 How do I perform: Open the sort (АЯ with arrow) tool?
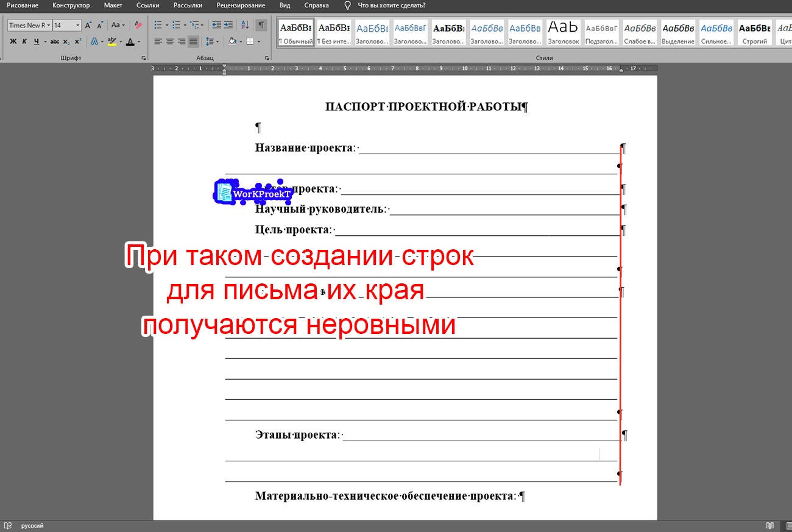(x=244, y=24)
